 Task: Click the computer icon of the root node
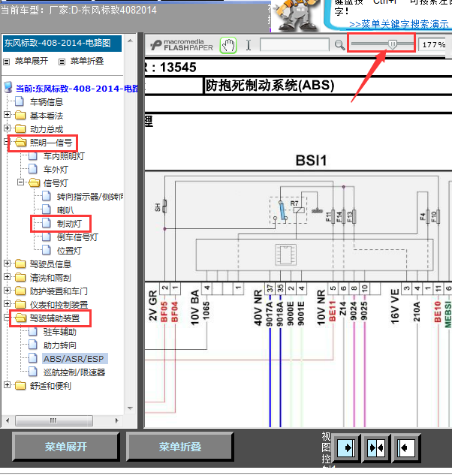click(x=8, y=87)
